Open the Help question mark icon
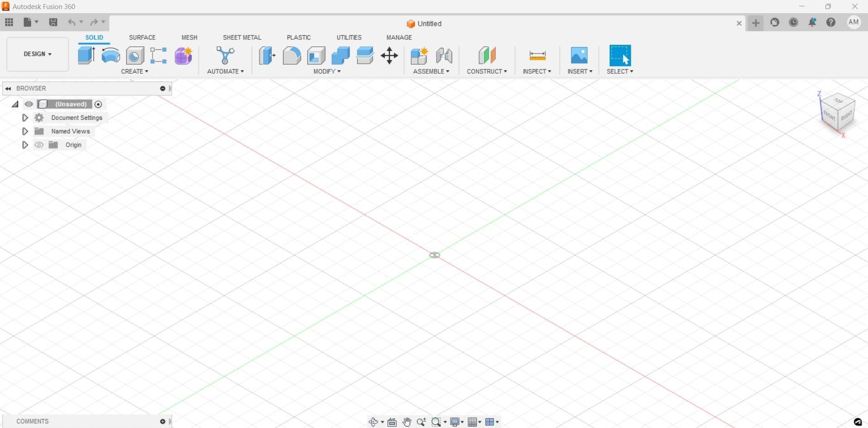Image resolution: width=868 pixels, height=428 pixels. (831, 22)
